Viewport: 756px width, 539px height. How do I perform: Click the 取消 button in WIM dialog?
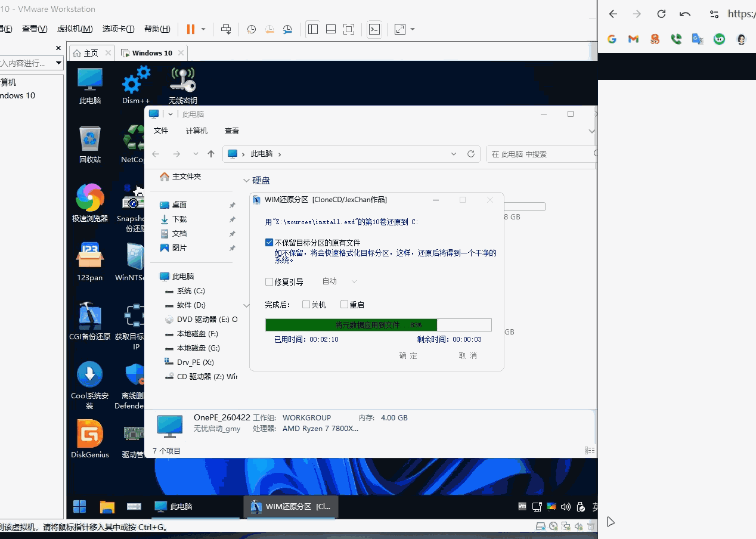(468, 355)
